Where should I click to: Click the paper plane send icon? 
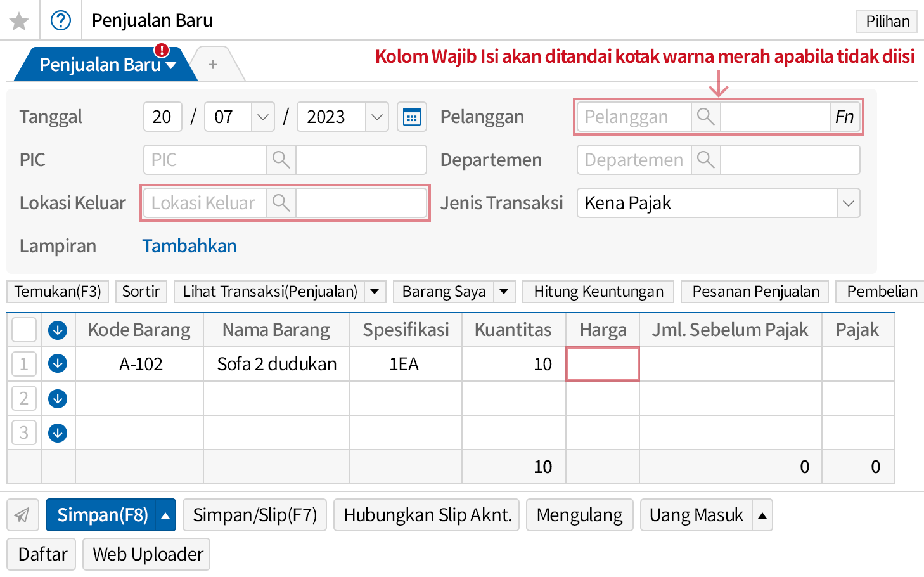point(22,515)
